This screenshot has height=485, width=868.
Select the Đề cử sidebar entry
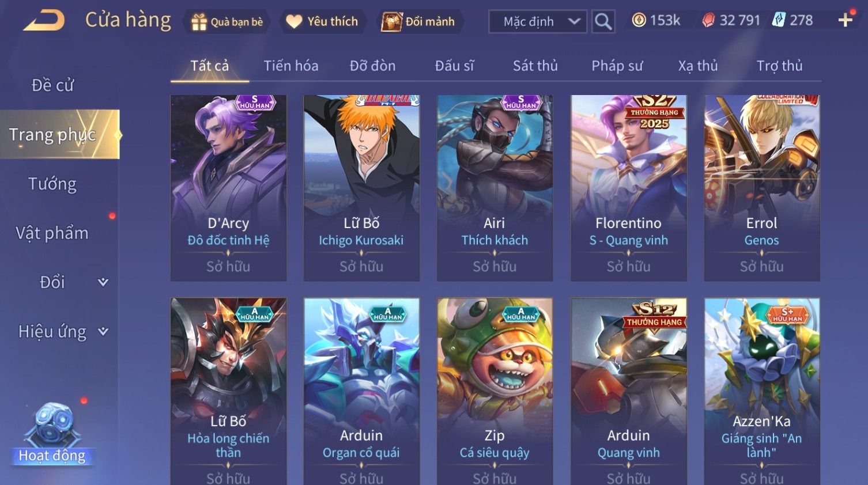[x=52, y=85]
